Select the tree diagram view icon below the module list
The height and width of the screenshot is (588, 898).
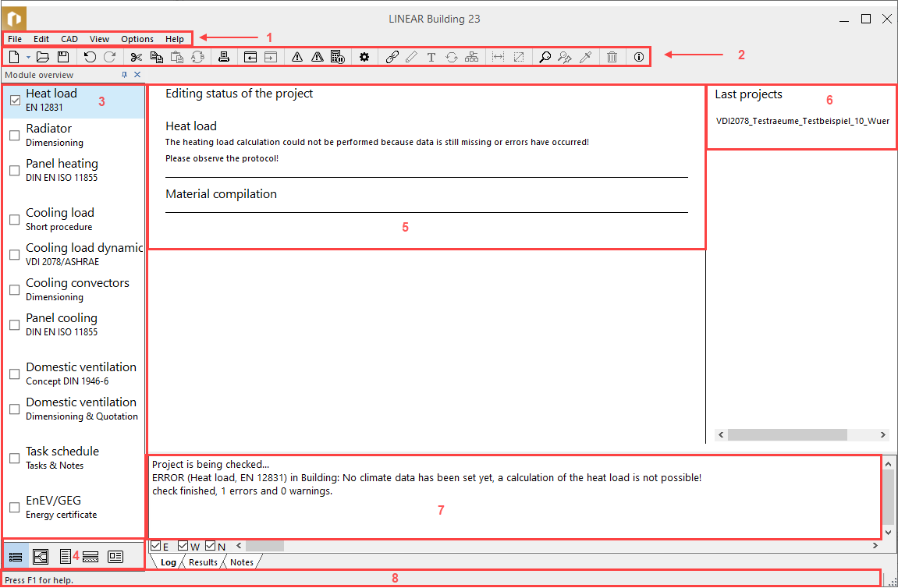point(41,557)
